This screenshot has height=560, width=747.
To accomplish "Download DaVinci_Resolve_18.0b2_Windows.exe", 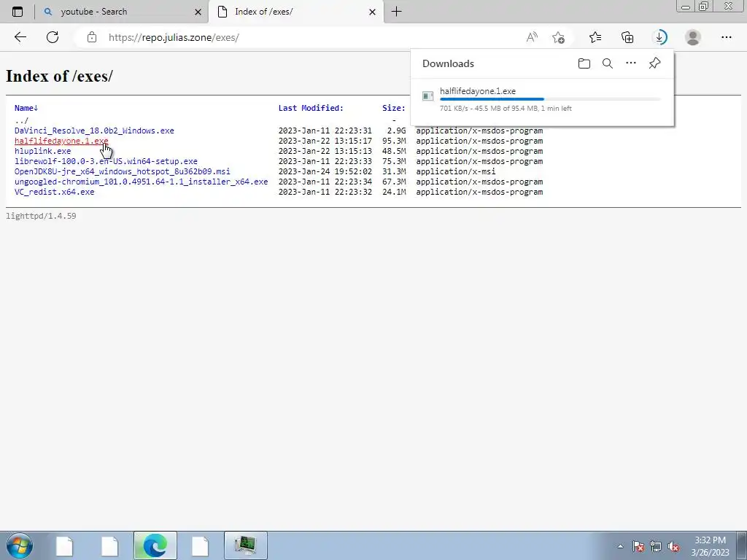I will point(94,131).
